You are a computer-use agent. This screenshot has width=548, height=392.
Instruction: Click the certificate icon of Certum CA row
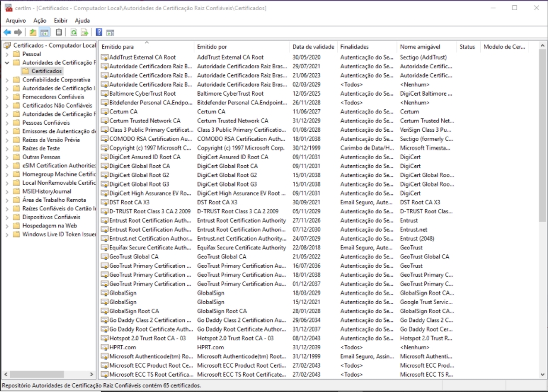(104, 112)
